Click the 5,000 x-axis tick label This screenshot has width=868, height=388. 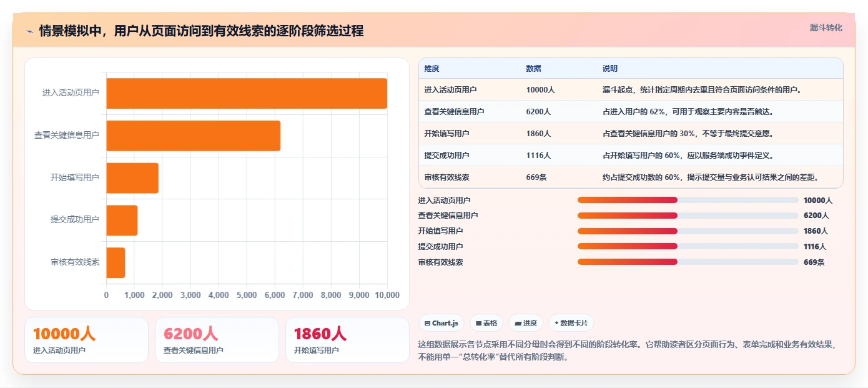(x=247, y=295)
